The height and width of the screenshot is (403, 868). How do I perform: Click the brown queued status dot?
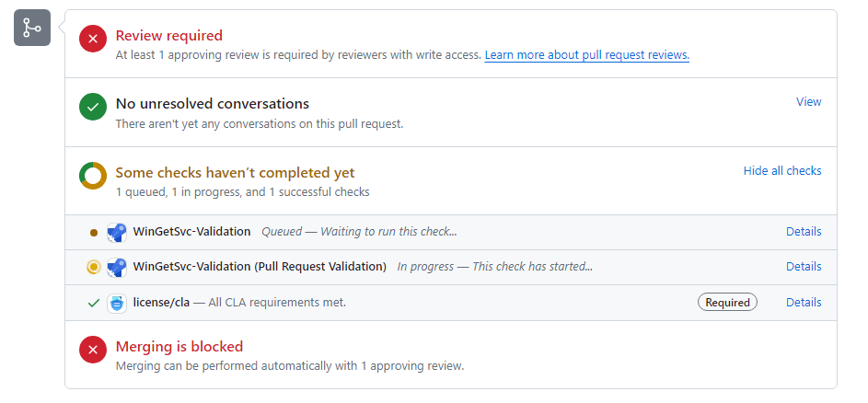click(x=93, y=233)
